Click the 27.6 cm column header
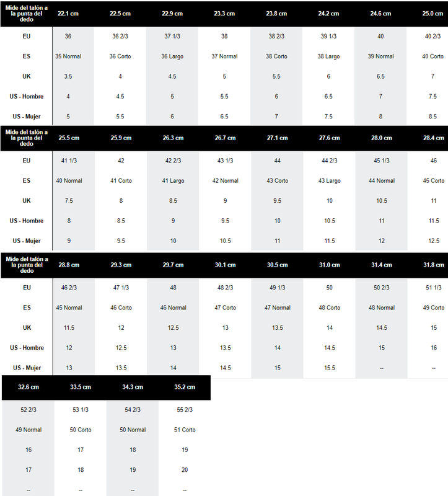 328,138
